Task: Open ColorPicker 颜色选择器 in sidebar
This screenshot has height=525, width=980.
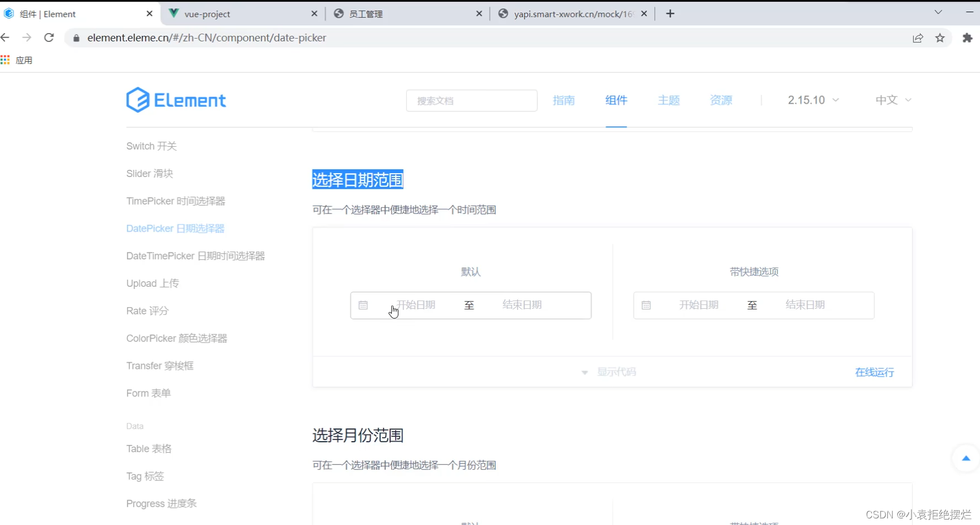Action: 177,338
